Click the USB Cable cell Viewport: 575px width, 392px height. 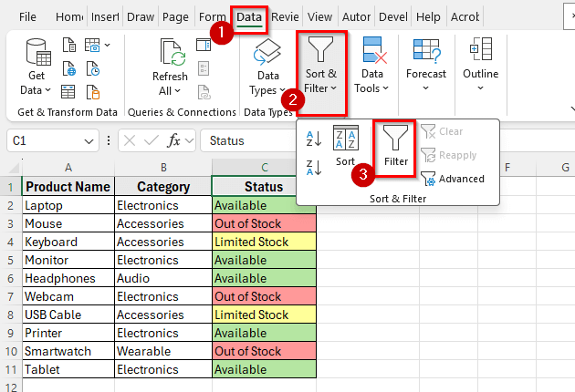click(68, 315)
